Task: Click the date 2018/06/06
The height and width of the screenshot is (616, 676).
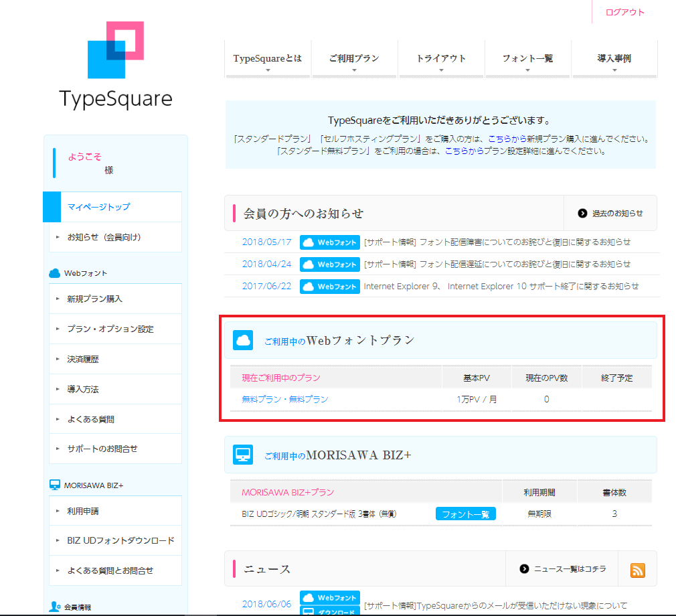Action: [x=266, y=604]
